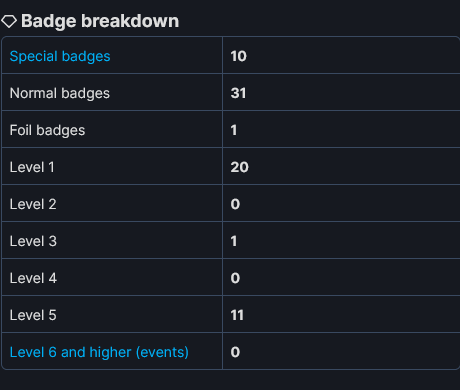
Task: Select the Level 2 count value
Action: pos(235,204)
